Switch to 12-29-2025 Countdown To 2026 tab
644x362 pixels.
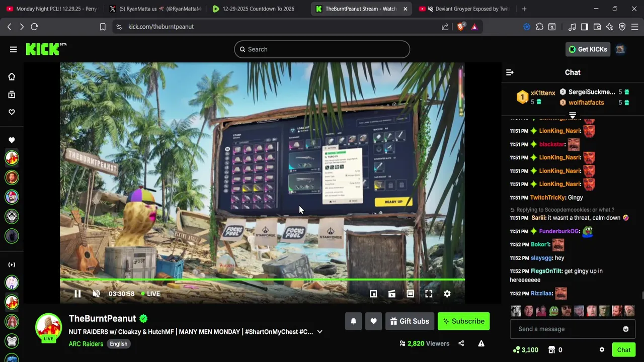[x=257, y=9]
